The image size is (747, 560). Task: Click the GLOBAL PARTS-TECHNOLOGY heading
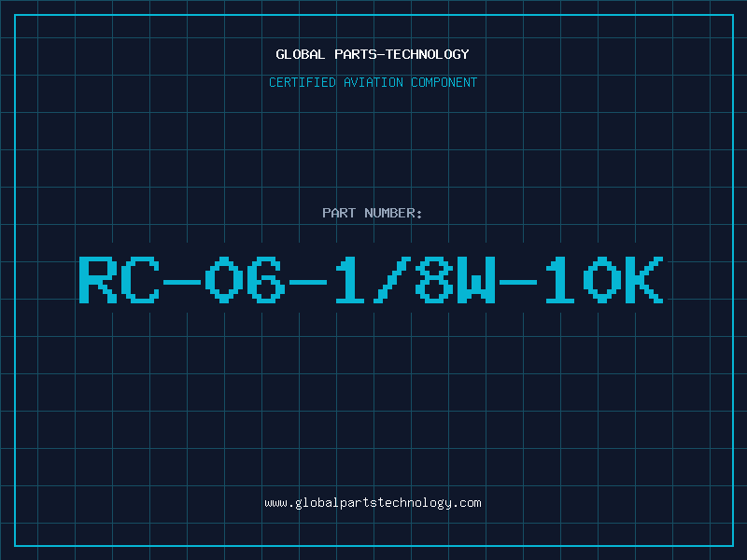click(373, 54)
